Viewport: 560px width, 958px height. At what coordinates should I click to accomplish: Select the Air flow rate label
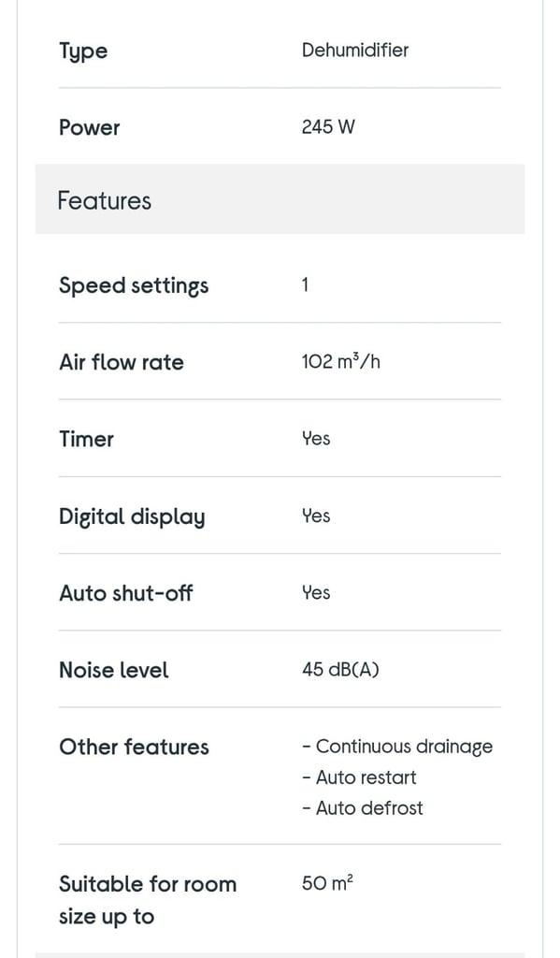121,362
